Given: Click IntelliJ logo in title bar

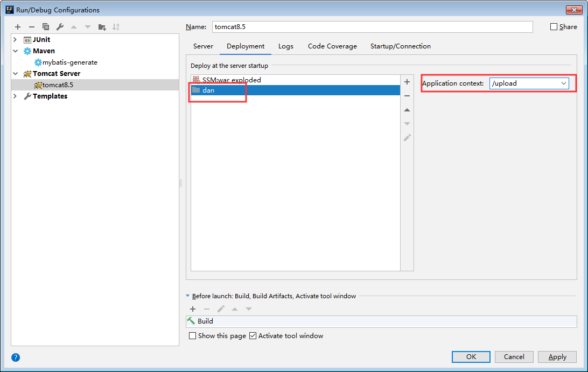Looking at the screenshot, I should [x=10, y=9].
